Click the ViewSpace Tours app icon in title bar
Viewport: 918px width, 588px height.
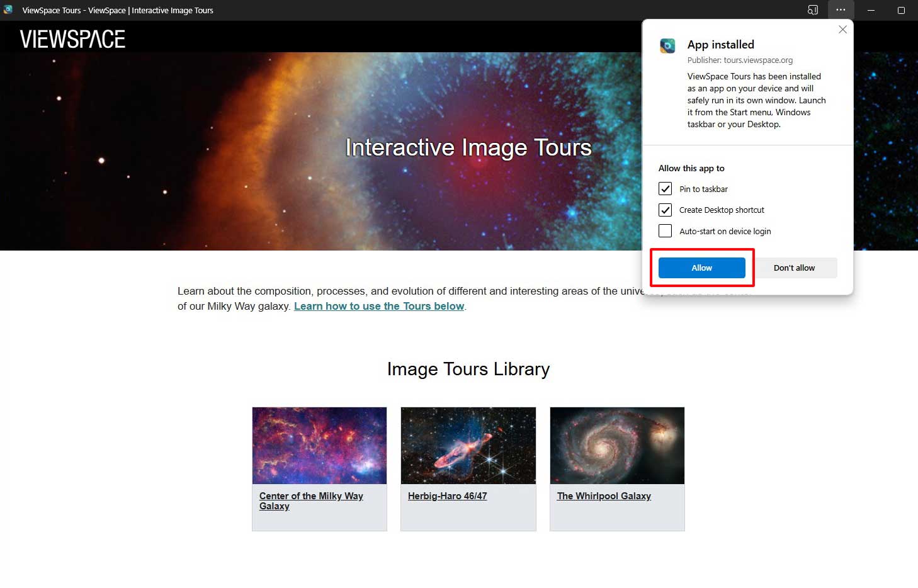8,9
